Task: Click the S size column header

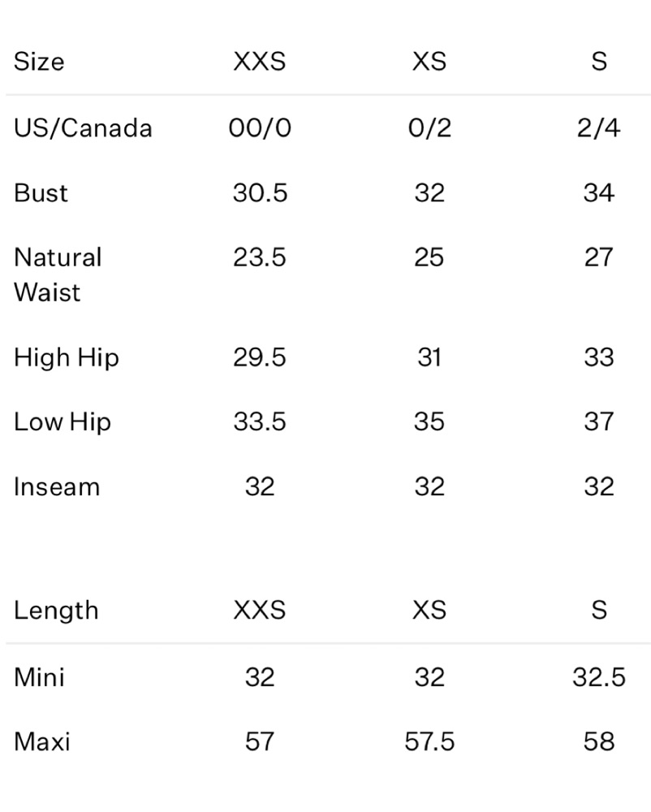Action: [x=599, y=62]
